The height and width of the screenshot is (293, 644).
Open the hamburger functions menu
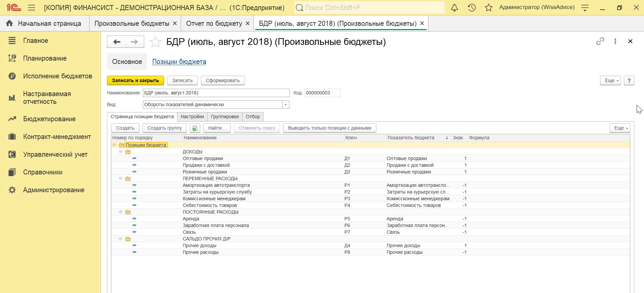32,8
